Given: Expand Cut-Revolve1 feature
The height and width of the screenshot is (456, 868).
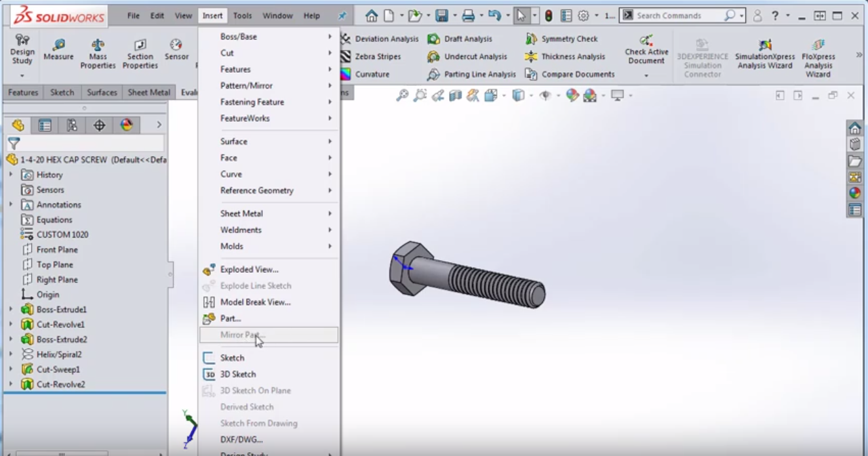Looking at the screenshot, I should tap(10, 324).
